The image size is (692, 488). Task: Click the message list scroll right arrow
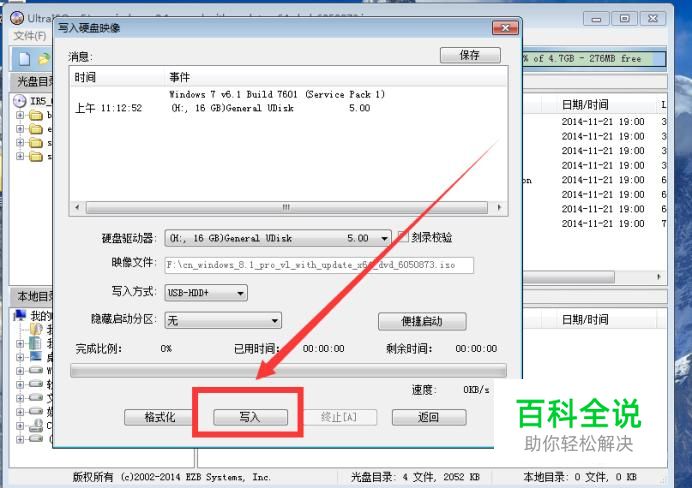tap(499, 207)
